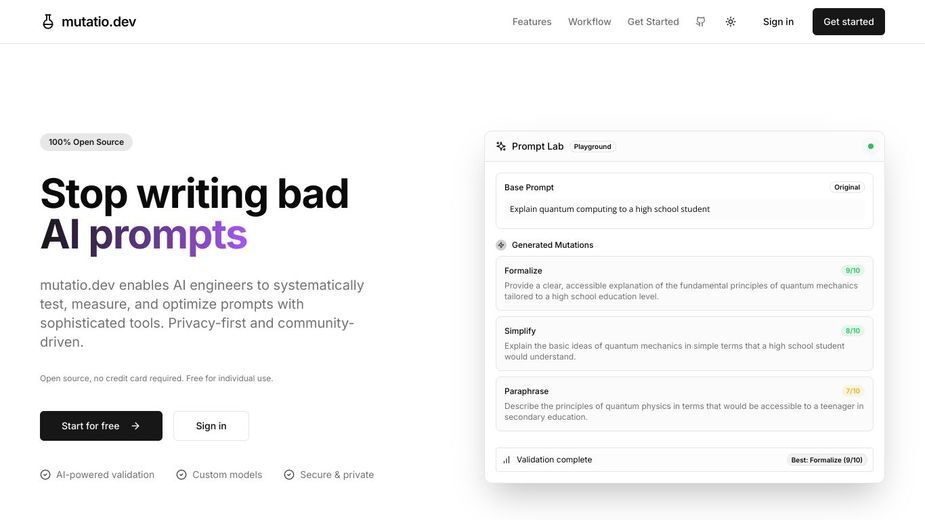Click the Start for free button
The width and height of the screenshot is (925, 520).
coord(101,426)
